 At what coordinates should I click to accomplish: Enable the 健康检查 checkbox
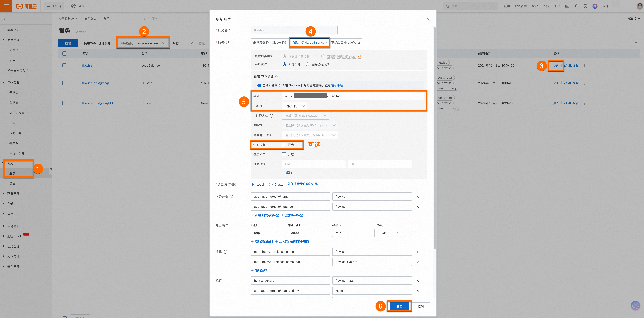click(284, 154)
